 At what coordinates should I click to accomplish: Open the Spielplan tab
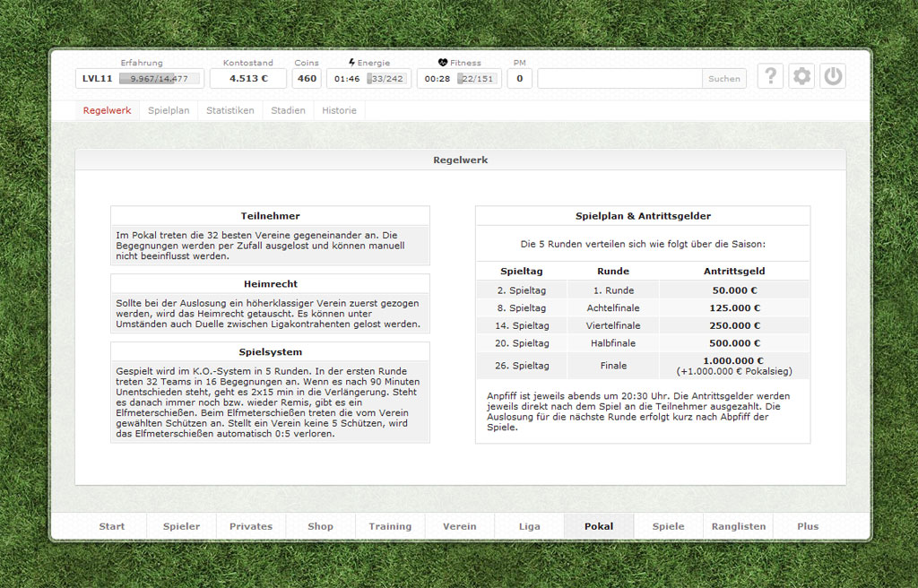(169, 110)
